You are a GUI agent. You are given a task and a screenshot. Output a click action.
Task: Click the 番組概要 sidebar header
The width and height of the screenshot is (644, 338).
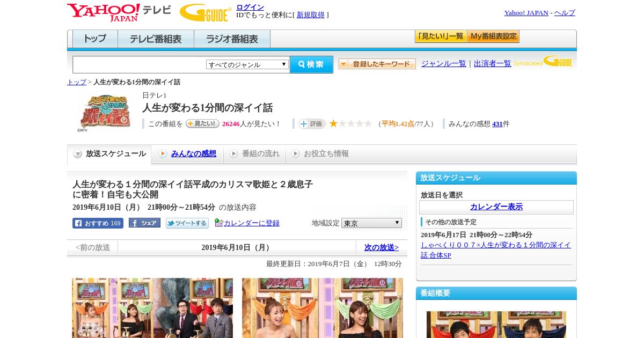pos(496,293)
